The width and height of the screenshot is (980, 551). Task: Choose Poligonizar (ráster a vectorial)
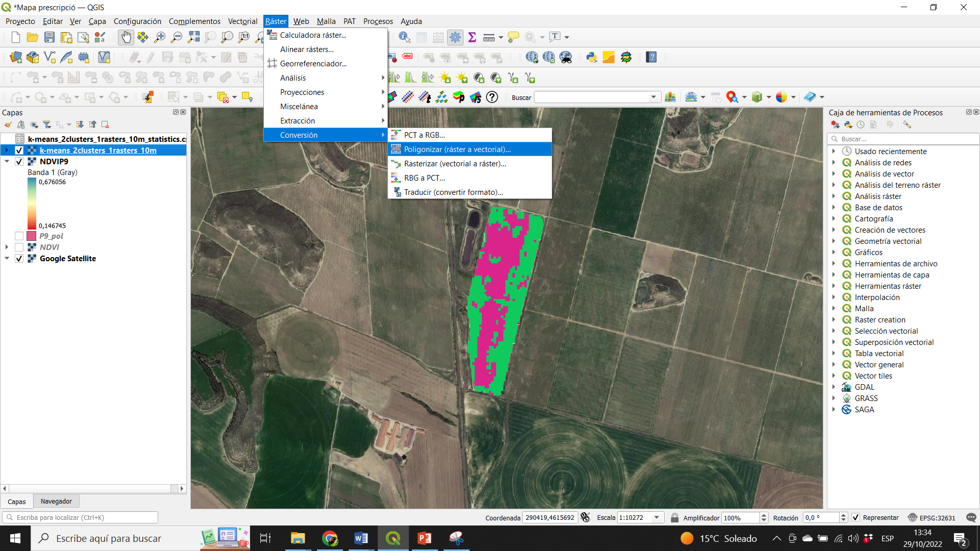point(470,149)
